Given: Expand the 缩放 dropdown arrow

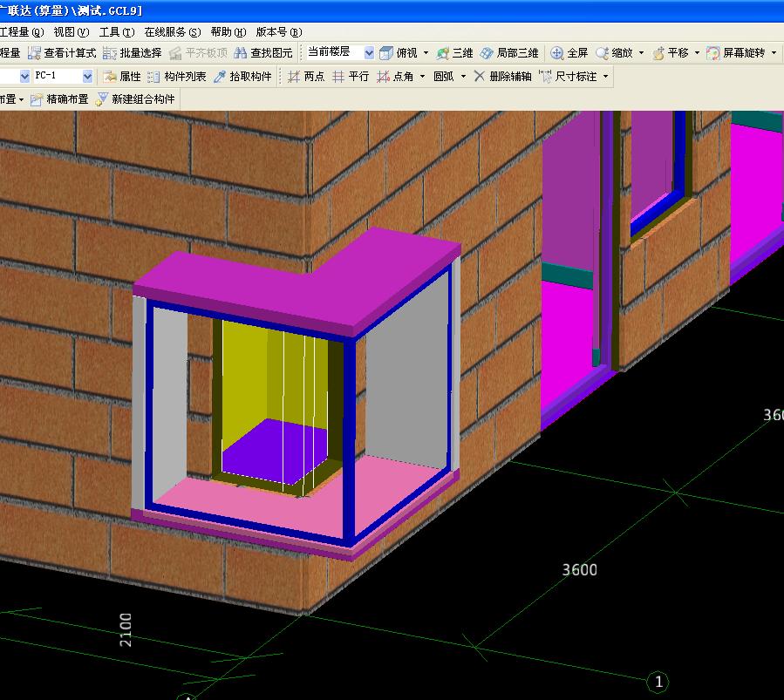Looking at the screenshot, I should click(642, 52).
